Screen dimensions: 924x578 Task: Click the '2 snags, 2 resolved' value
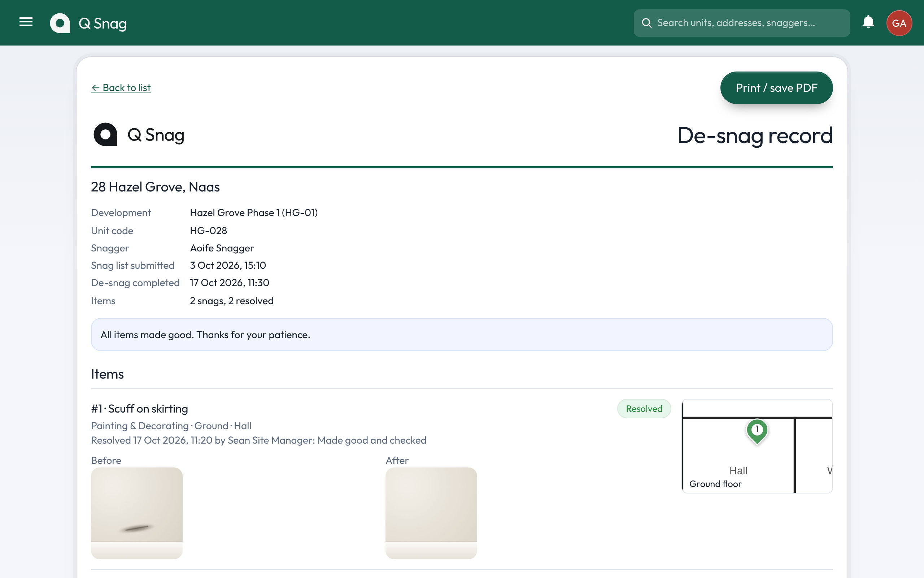232,301
